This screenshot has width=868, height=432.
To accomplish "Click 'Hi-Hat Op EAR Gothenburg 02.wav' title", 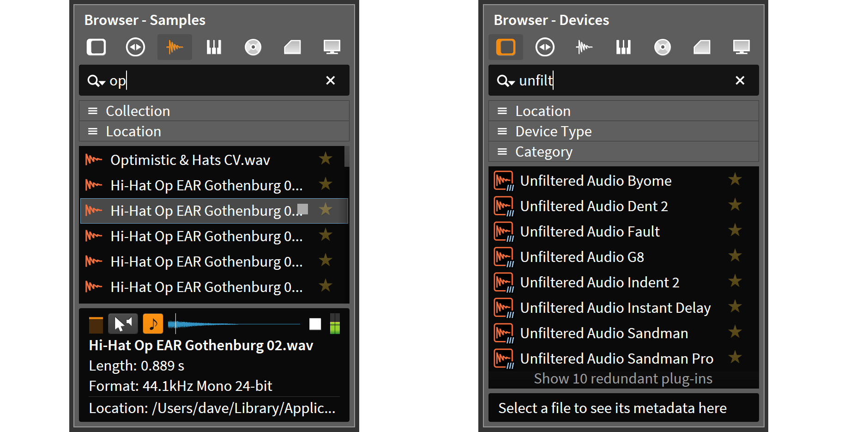I will pyautogui.click(x=201, y=346).
